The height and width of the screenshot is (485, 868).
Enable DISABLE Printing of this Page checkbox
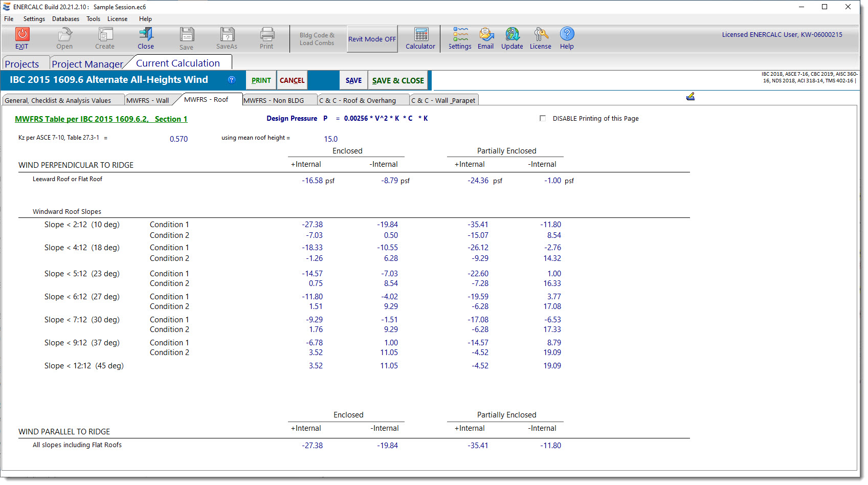[543, 118]
